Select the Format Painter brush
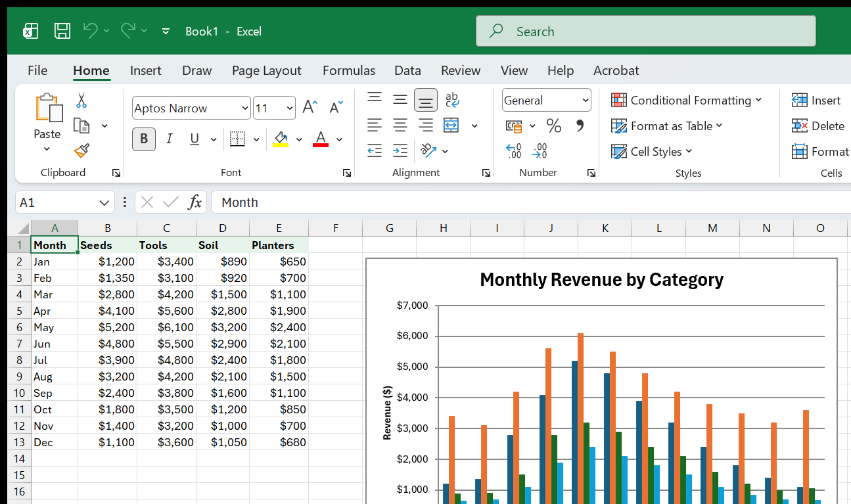851x504 pixels. pyautogui.click(x=81, y=151)
